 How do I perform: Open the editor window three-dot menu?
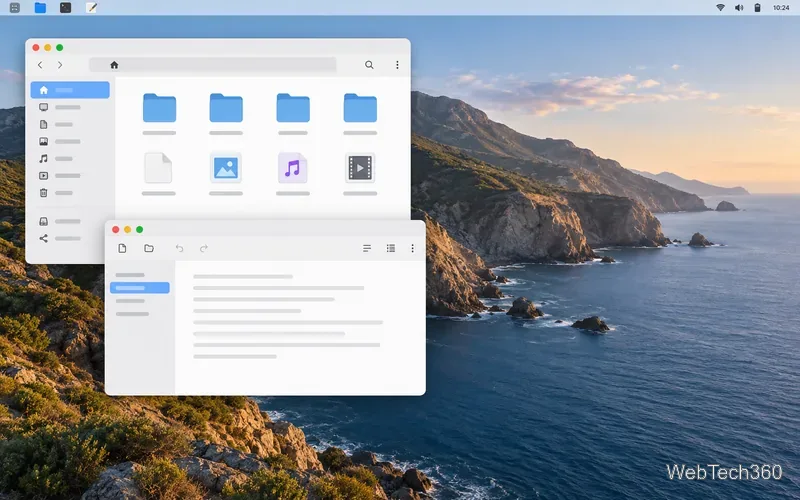tap(412, 248)
